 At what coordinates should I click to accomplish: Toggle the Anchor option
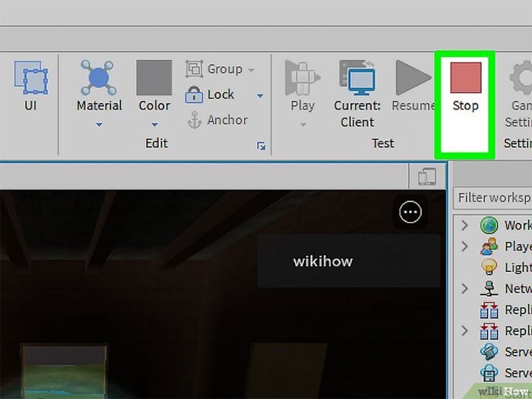(217, 120)
